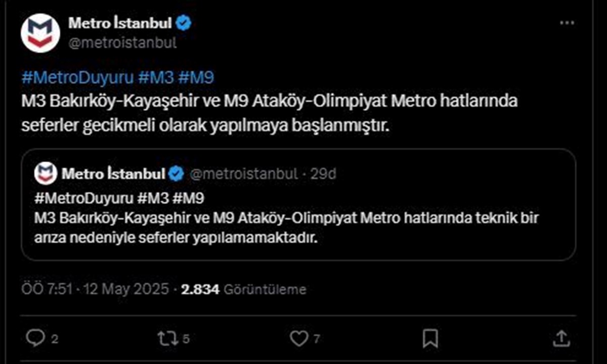Click Metro İstanbul name in quoted tweet
607x364 pixels.
click(114, 174)
